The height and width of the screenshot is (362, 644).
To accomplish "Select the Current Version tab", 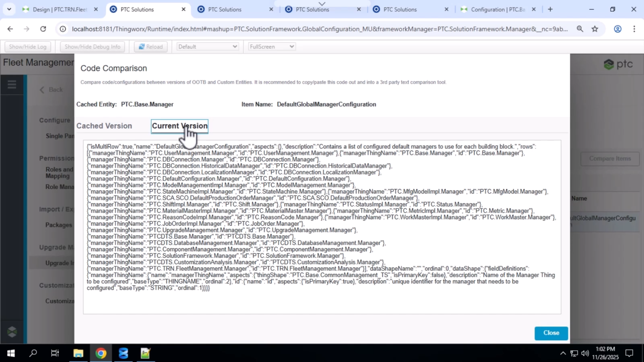I will coord(180,126).
